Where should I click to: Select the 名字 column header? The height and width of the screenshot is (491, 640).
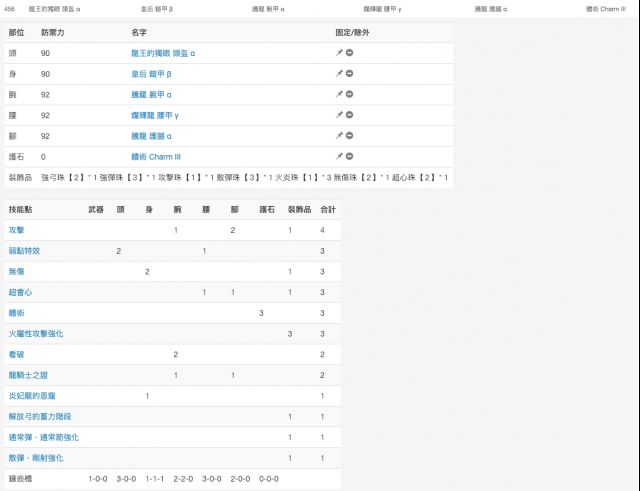[x=139, y=33]
